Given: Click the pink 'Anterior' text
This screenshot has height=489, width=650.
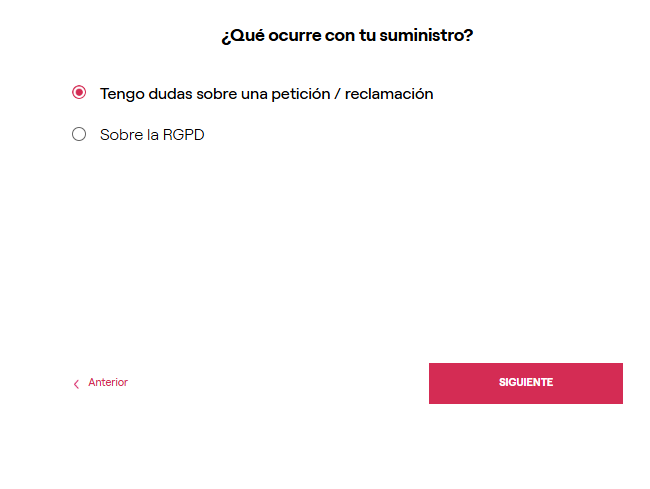Looking at the screenshot, I should pos(108,382).
